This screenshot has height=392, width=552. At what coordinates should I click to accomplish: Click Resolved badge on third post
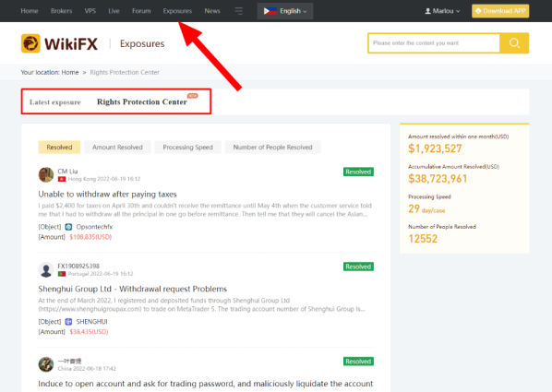tap(358, 362)
